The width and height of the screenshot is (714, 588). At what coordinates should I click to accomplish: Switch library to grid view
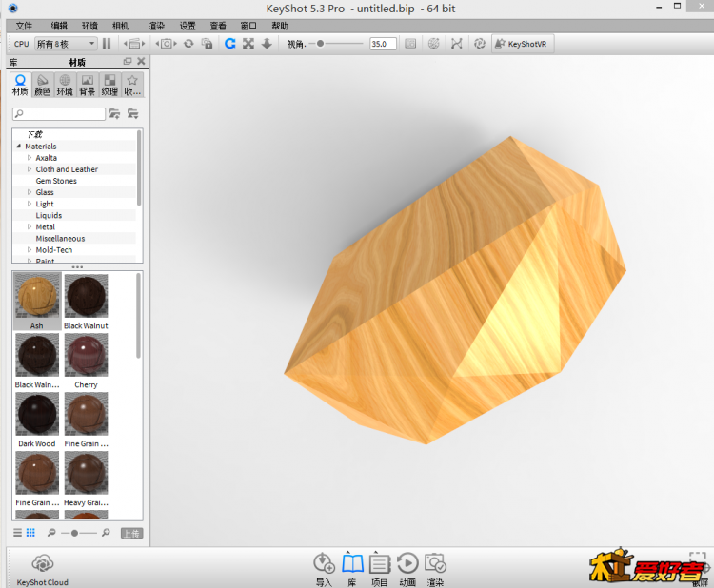click(30, 533)
